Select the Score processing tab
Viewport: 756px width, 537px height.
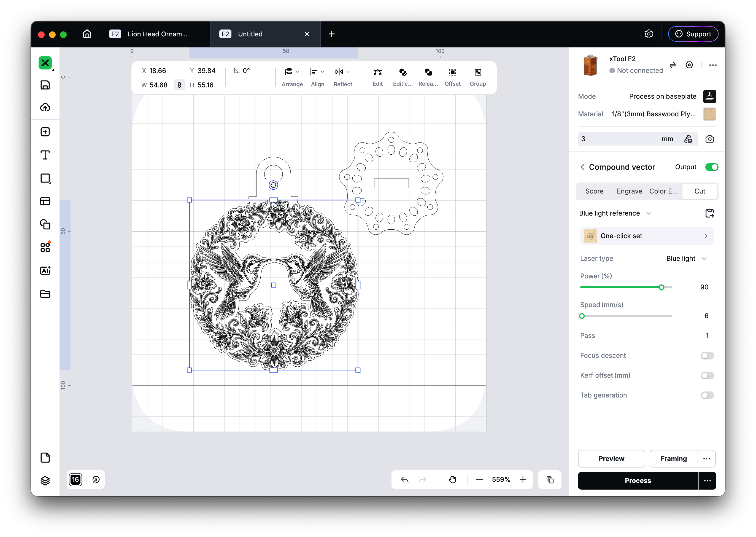[594, 191]
